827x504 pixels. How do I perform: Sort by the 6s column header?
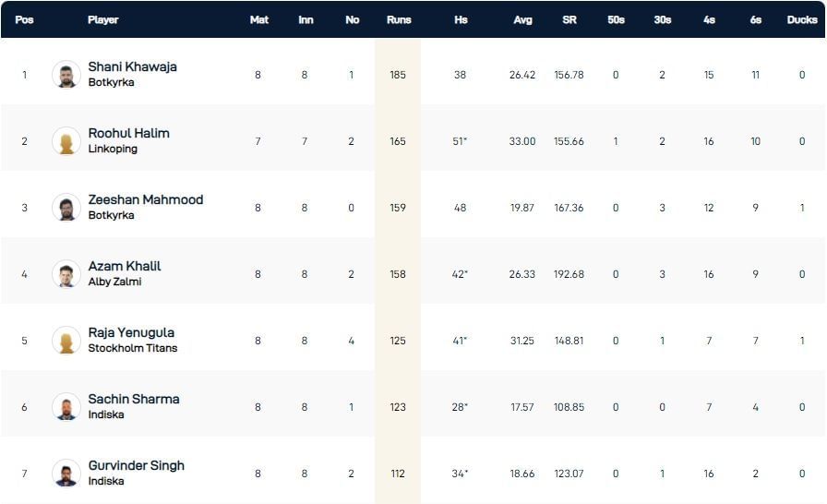click(x=756, y=19)
